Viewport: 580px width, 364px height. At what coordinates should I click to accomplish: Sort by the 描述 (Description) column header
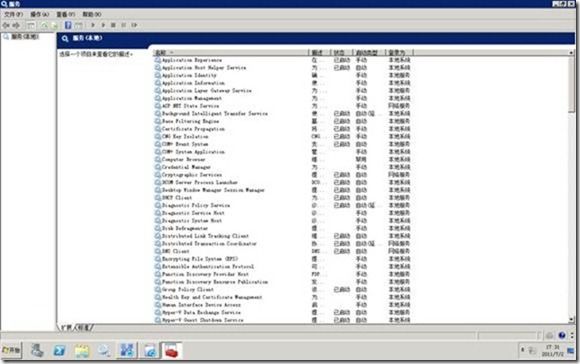pyautogui.click(x=319, y=53)
